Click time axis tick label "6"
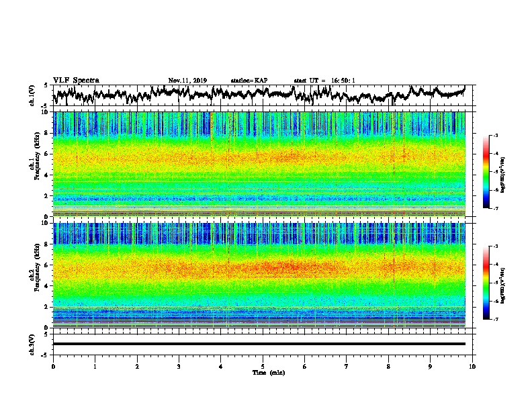 (x=304, y=367)
